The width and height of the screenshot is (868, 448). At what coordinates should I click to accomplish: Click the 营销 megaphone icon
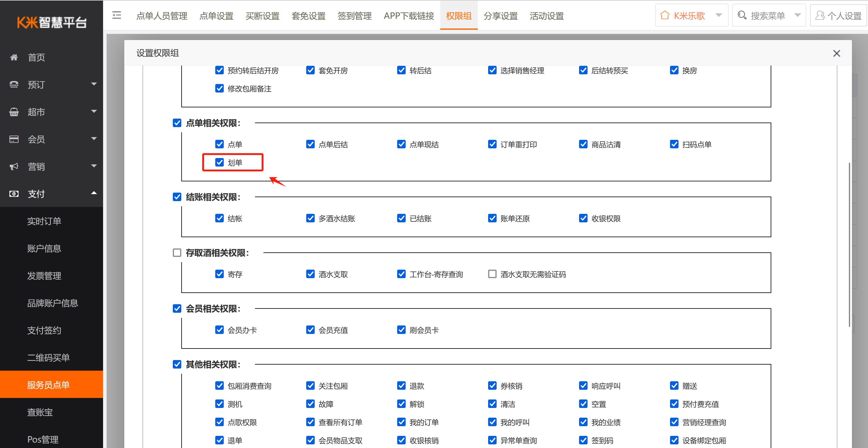(14, 167)
